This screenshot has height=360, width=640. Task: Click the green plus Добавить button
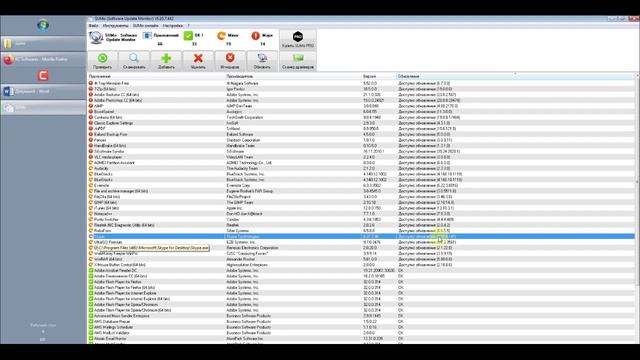pos(166,61)
